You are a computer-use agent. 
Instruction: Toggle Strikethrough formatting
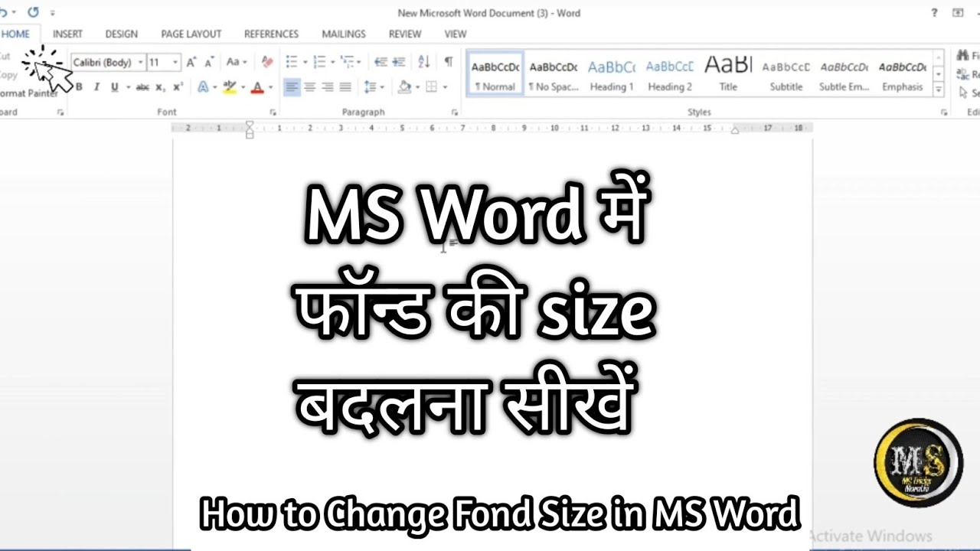point(142,87)
